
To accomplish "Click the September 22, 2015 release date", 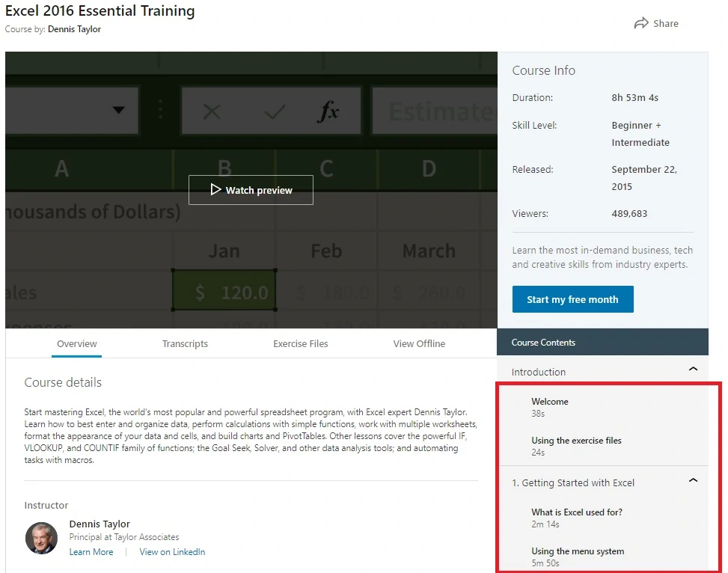I will pos(644,178).
